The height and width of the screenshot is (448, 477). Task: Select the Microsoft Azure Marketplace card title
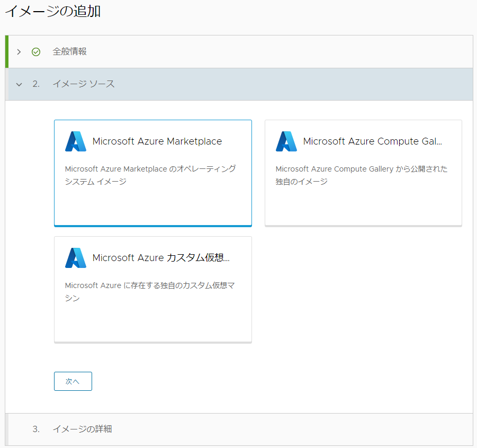[157, 141]
